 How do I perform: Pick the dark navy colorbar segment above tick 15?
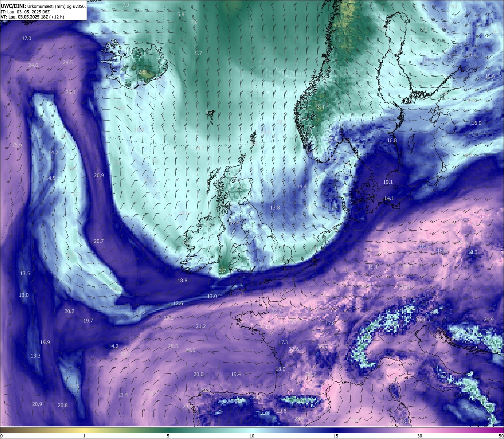[x=336, y=430]
